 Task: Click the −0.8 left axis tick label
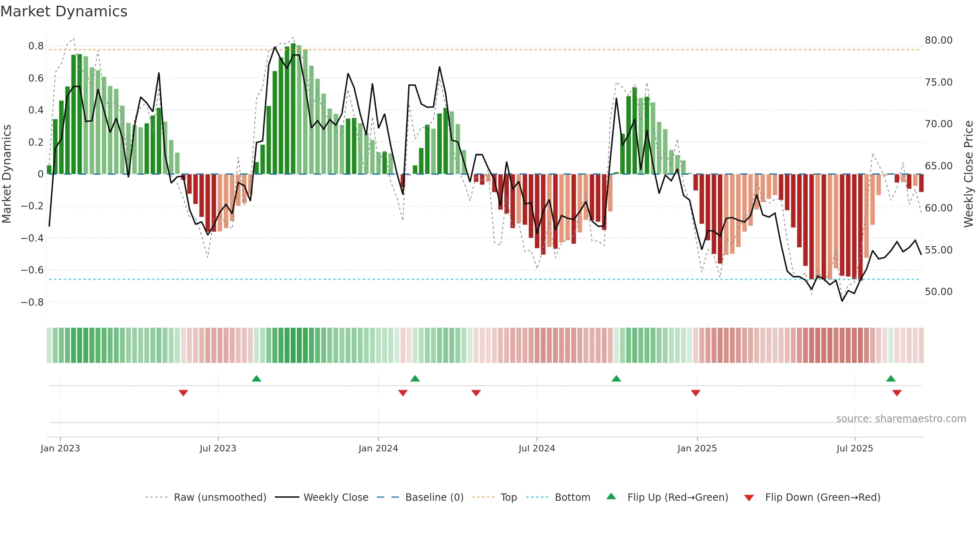click(x=32, y=302)
